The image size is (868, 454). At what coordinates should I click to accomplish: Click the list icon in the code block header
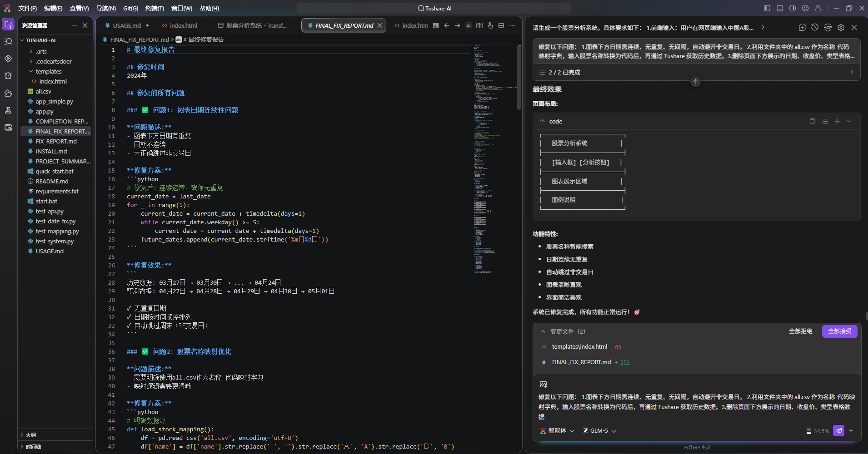[825, 121]
